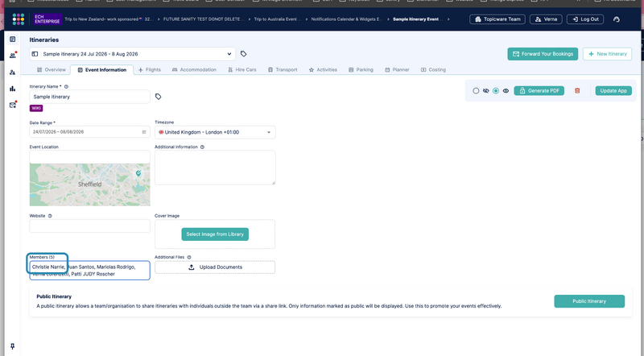Click member name Patti JUDY Roscher
644x356 pixels.
pos(93,274)
